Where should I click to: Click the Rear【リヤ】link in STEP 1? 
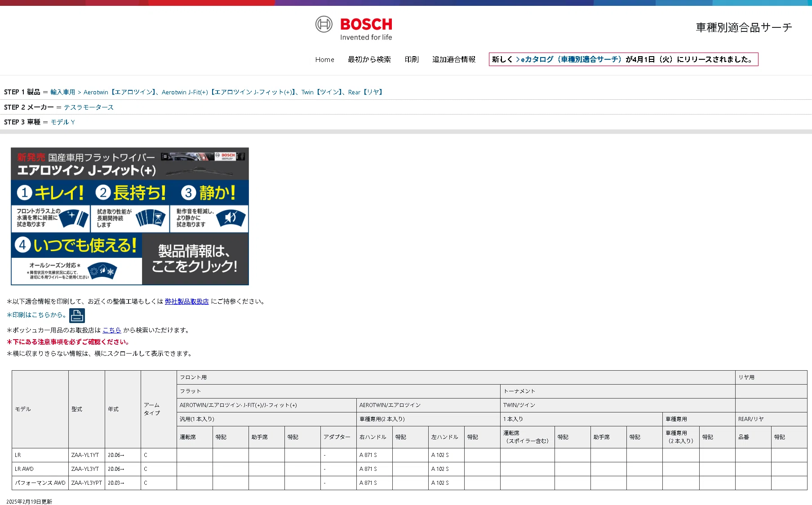pyautogui.click(x=365, y=92)
